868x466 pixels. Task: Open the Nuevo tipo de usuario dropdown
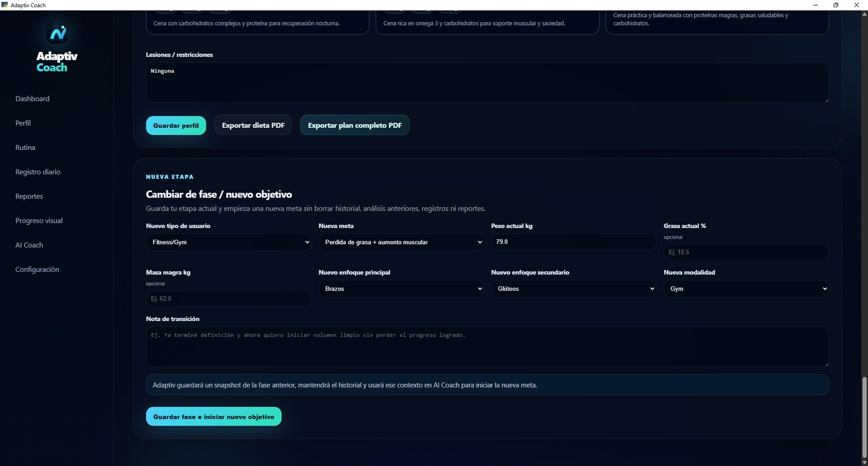(x=229, y=242)
